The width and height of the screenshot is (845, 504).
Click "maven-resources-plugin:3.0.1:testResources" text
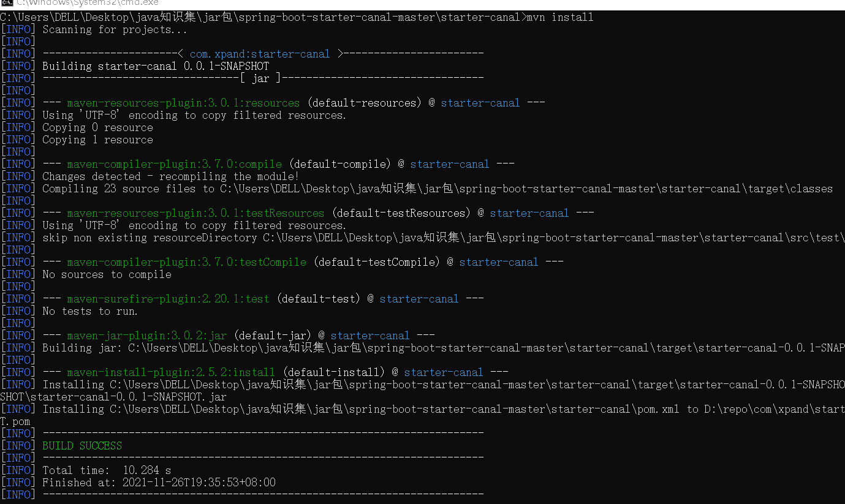pyautogui.click(x=195, y=213)
